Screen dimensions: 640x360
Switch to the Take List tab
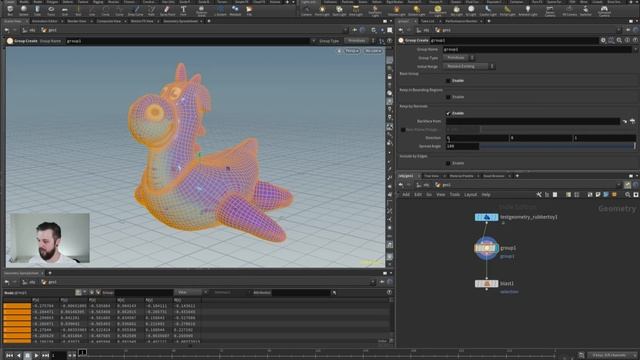pyautogui.click(x=428, y=21)
